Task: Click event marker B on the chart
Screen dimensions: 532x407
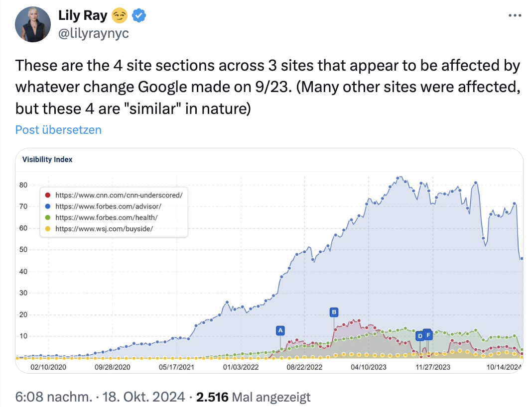Action: coord(333,311)
